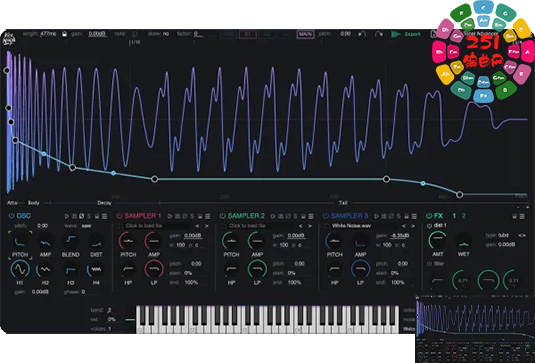Open the SAMPLER 2 hamburger menu
Viewport: 535px width, 363px height.
(x=311, y=216)
